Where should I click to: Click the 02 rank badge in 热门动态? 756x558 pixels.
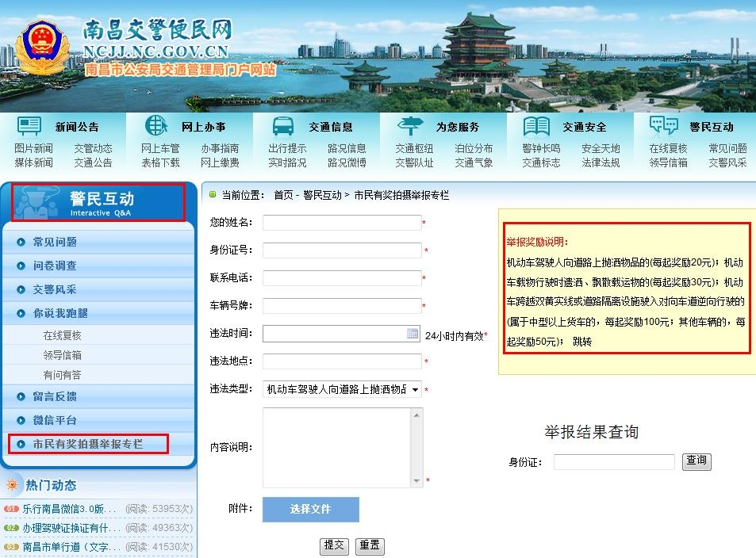(11, 528)
